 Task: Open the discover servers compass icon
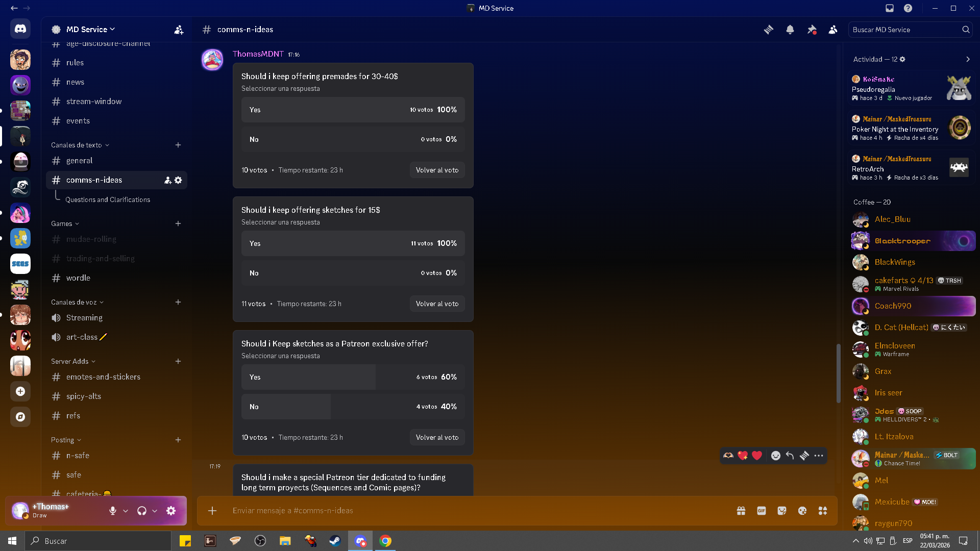[x=20, y=417]
